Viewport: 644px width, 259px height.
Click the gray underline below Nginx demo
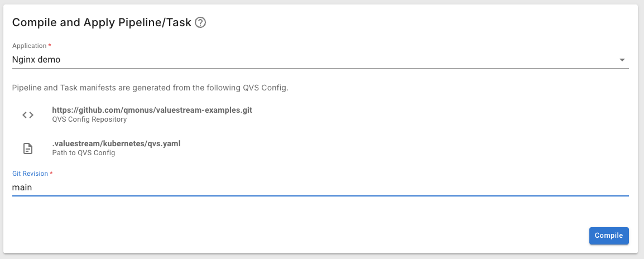[320, 68]
